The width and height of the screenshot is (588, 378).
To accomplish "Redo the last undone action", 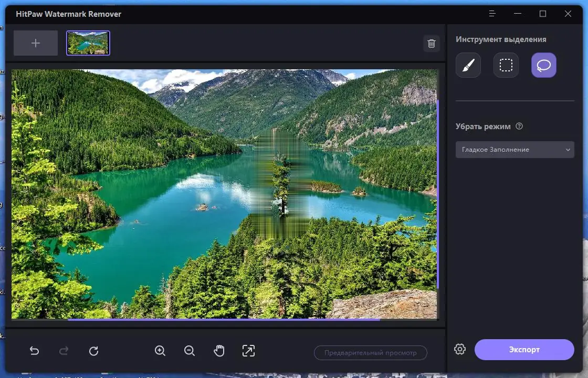I will click(64, 351).
